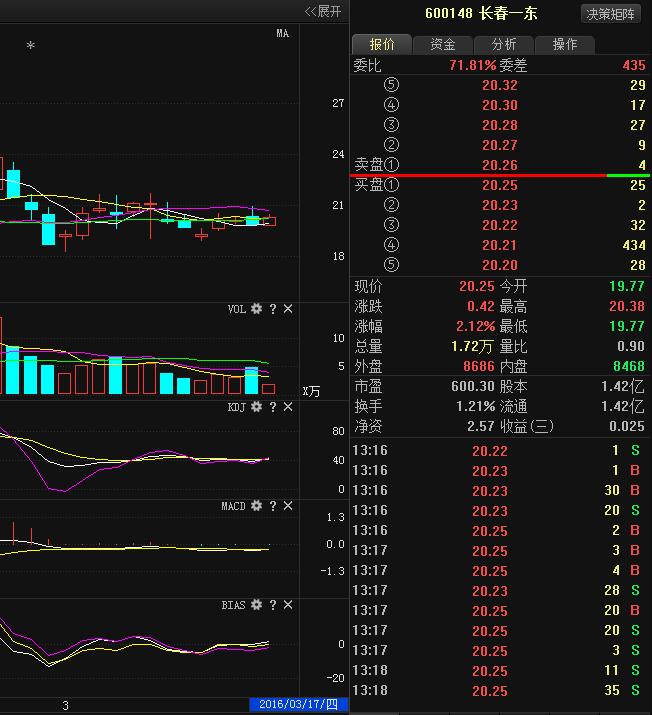This screenshot has width=652, height=715.
Task: Select sell level 2 price 20.27
Action: pyautogui.click(x=500, y=145)
